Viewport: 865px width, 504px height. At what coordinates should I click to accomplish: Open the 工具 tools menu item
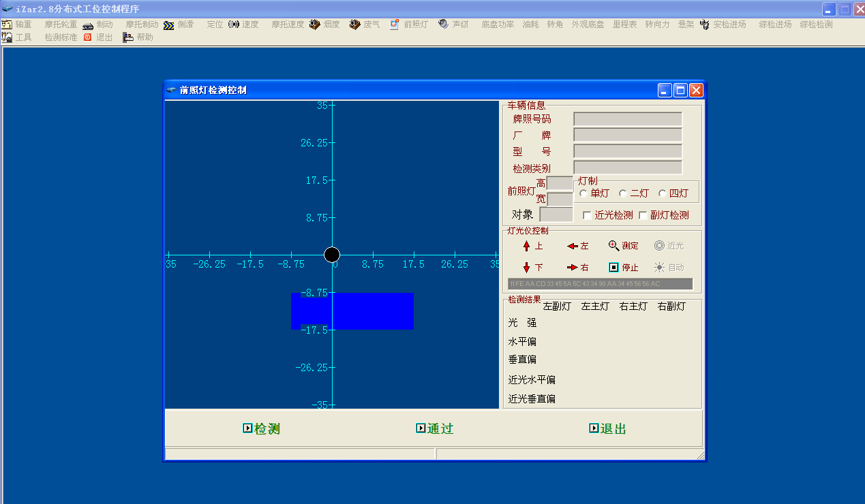tap(7, 37)
